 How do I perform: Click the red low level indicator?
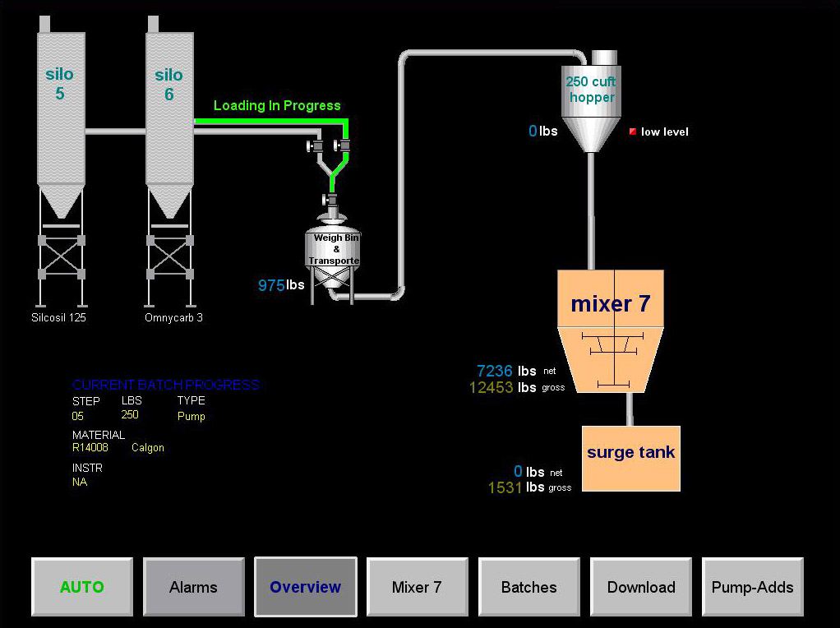[x=633, y=132]
